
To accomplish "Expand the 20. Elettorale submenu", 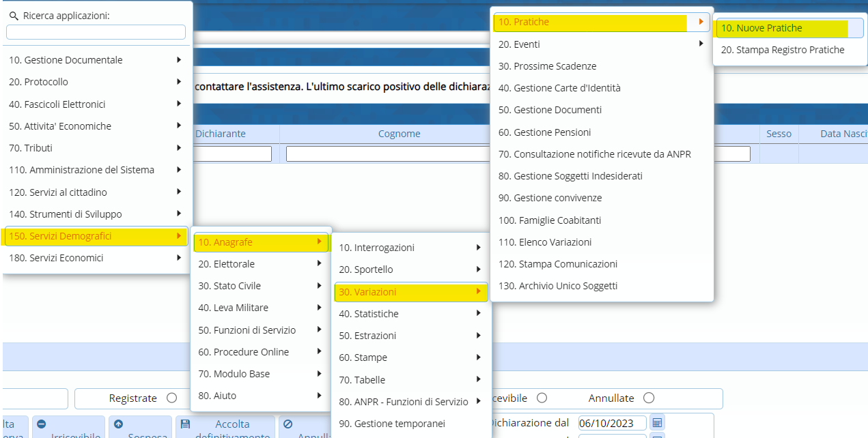I will point(319,264).
